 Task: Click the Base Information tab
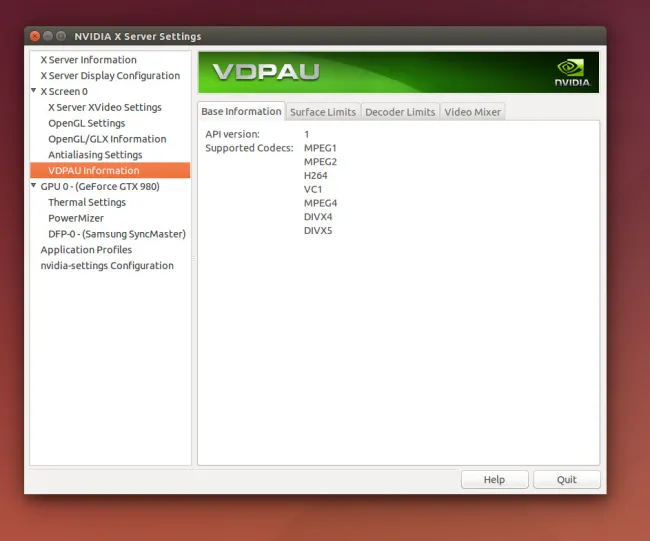click(241, 112)
